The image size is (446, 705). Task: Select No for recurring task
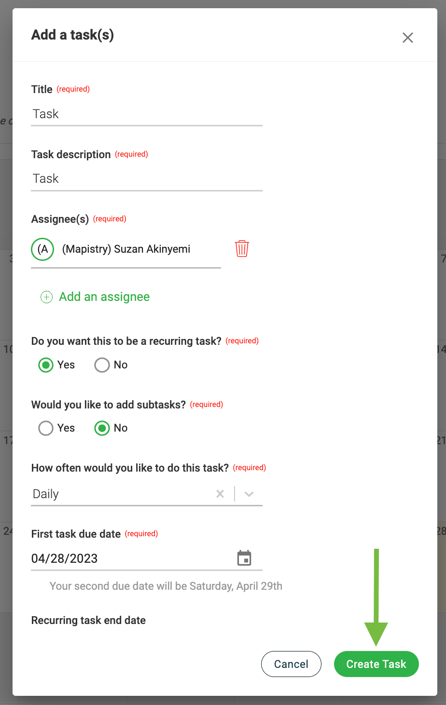point(102,365)
